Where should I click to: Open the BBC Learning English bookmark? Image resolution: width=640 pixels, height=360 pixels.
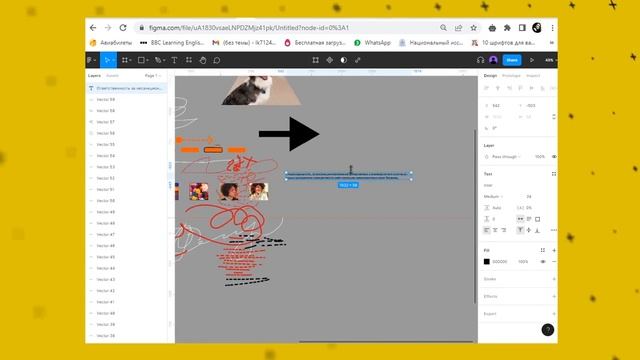(x=172, y=42)
